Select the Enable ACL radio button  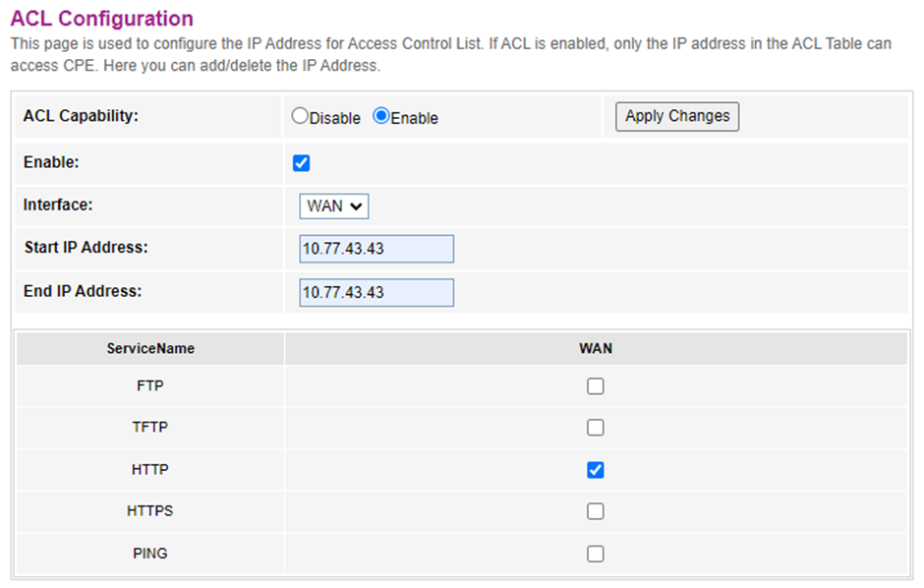coord(381,116)
